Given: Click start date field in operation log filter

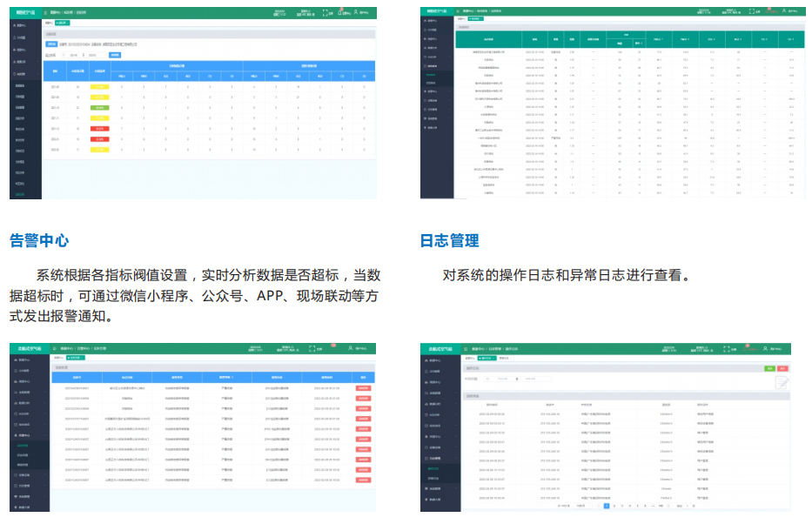Looking at the screenshot, I should pyautogui.click(x=503, y=379).
